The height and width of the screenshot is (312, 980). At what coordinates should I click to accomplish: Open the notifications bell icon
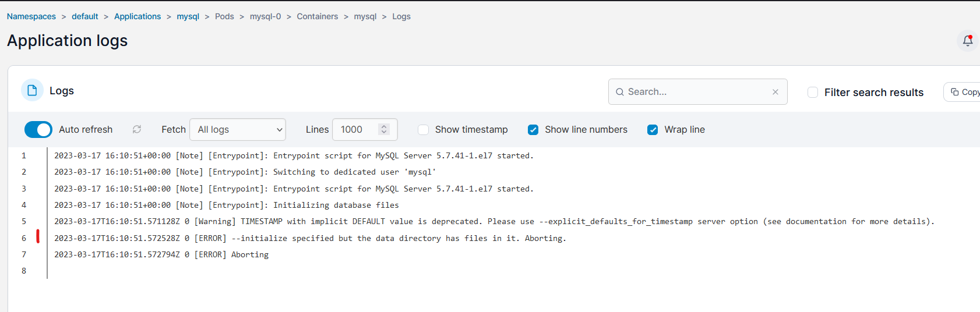[x=968, y=41]
